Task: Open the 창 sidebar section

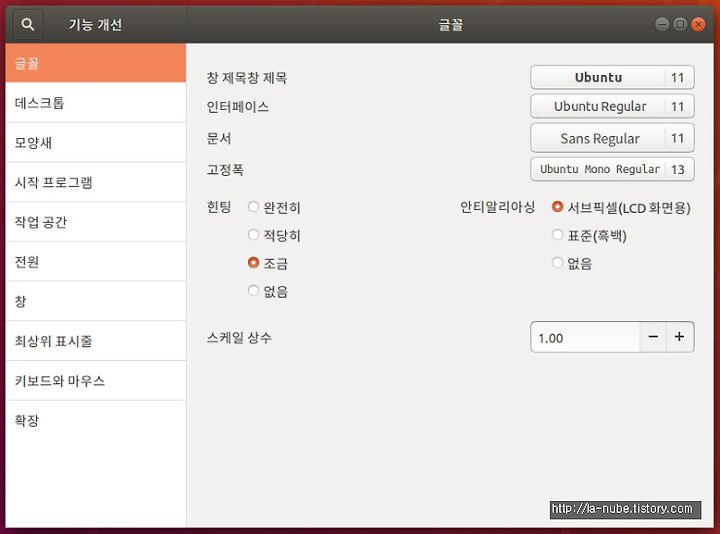Action: (x=96, y=301)
